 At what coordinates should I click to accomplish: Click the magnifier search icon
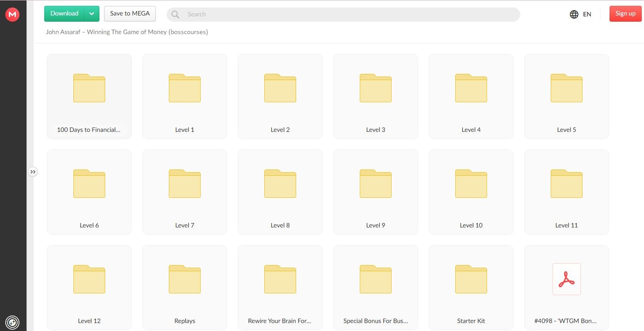pos(175,14)
